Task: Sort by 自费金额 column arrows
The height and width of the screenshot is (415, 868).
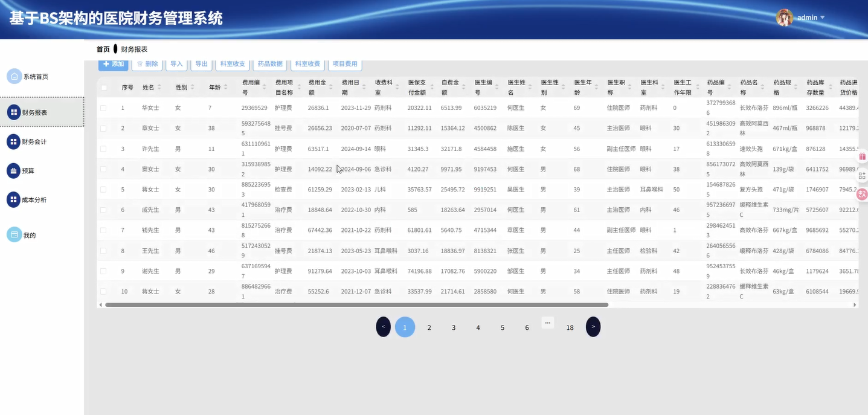Action: 463,87
